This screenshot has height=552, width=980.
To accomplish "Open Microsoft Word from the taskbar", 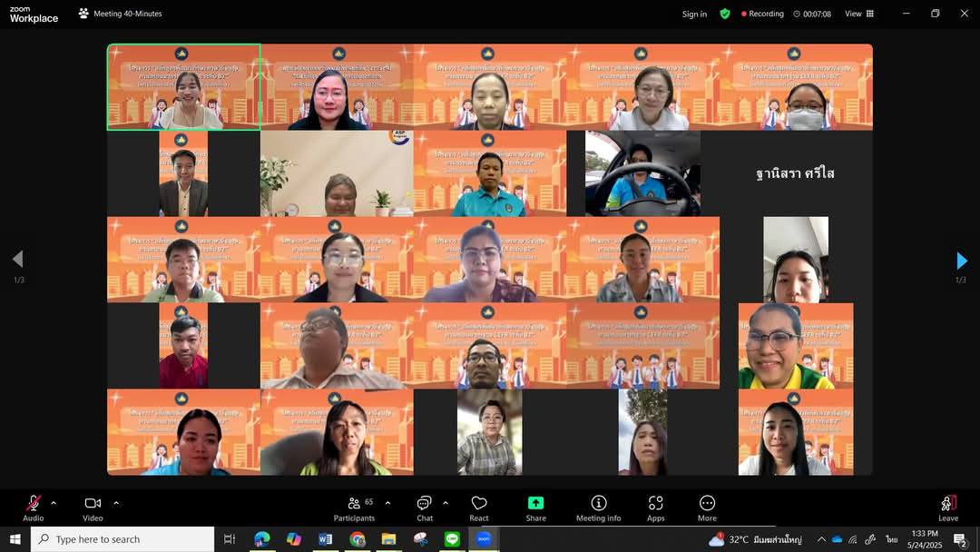I will pos(325,539).
